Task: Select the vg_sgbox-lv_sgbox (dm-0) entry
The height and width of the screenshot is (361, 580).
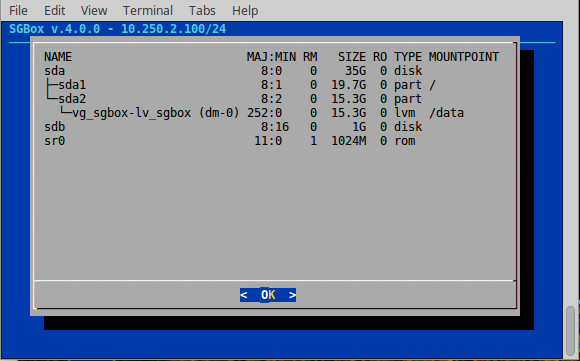Action: (156, 113)
